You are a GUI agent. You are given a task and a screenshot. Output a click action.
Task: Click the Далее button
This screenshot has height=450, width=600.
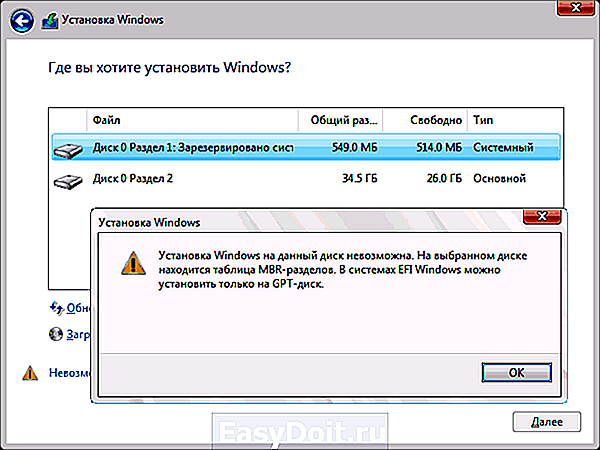coord(546,422)
